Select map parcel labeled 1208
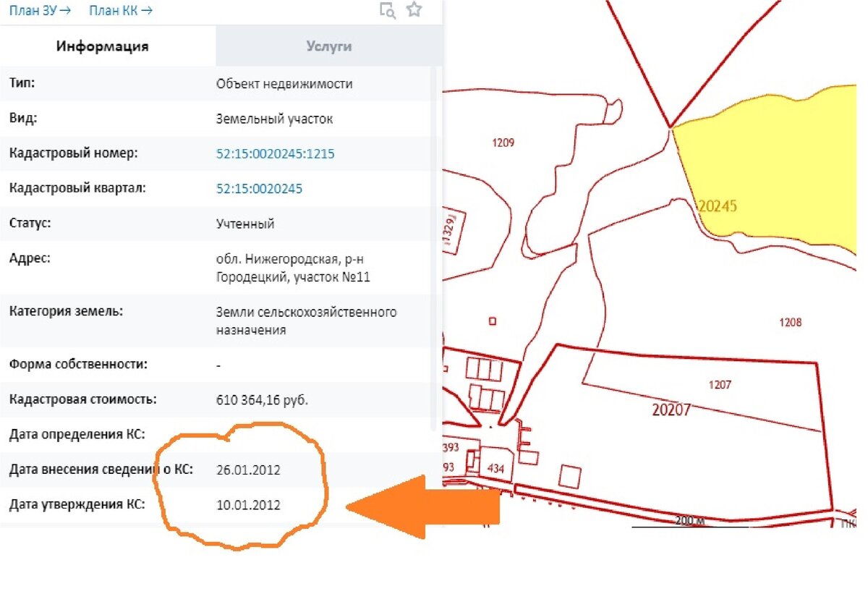 click(789, 321)
